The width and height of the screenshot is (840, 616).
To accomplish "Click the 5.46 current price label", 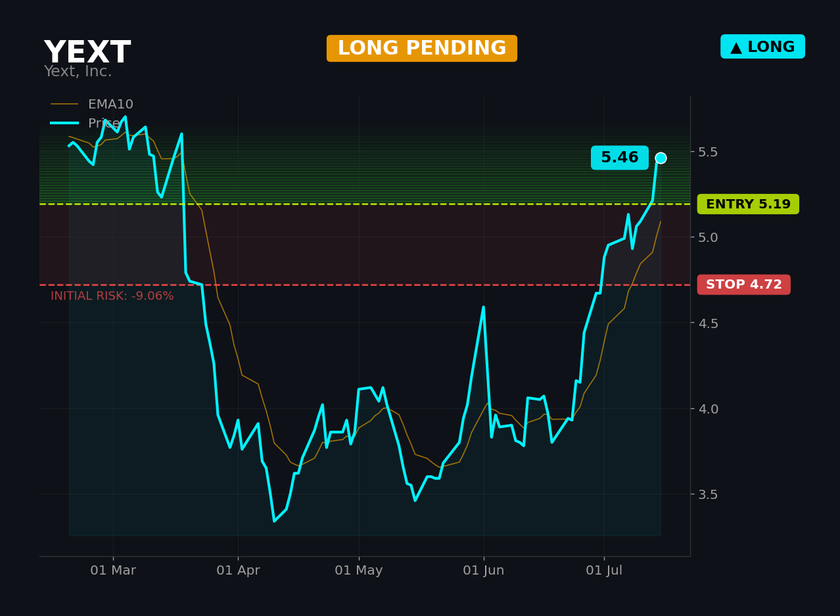I will click(x=620, y=158).
